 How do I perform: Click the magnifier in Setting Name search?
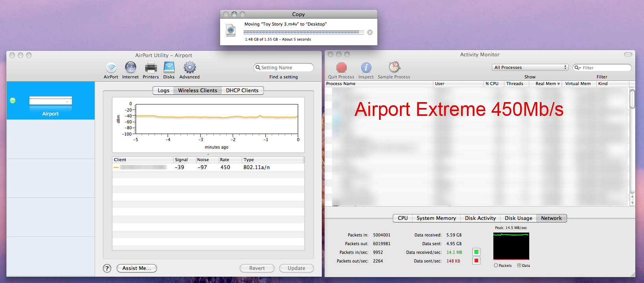click(x=258, y=67)
